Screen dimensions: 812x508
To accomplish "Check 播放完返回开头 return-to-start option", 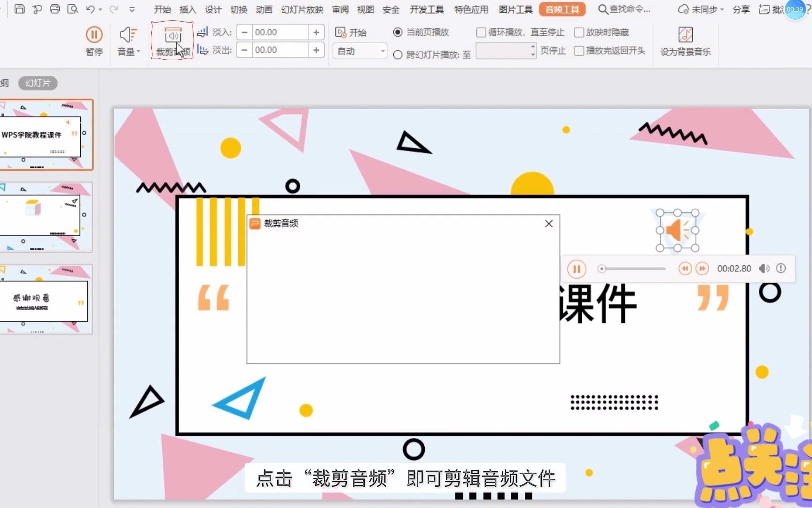I will tap(579, 51).
